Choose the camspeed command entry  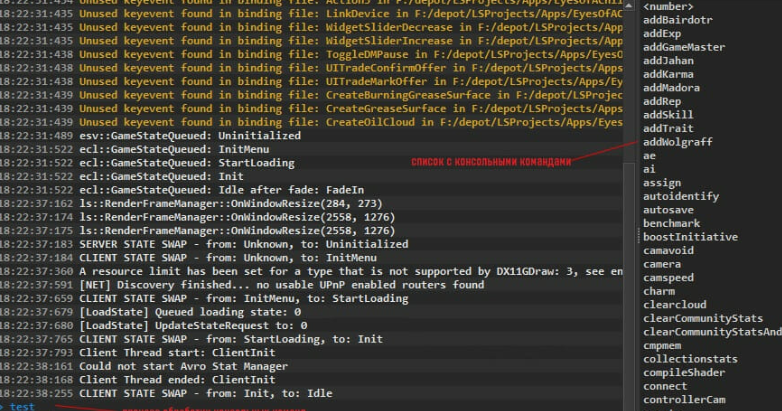click(668, 277)
